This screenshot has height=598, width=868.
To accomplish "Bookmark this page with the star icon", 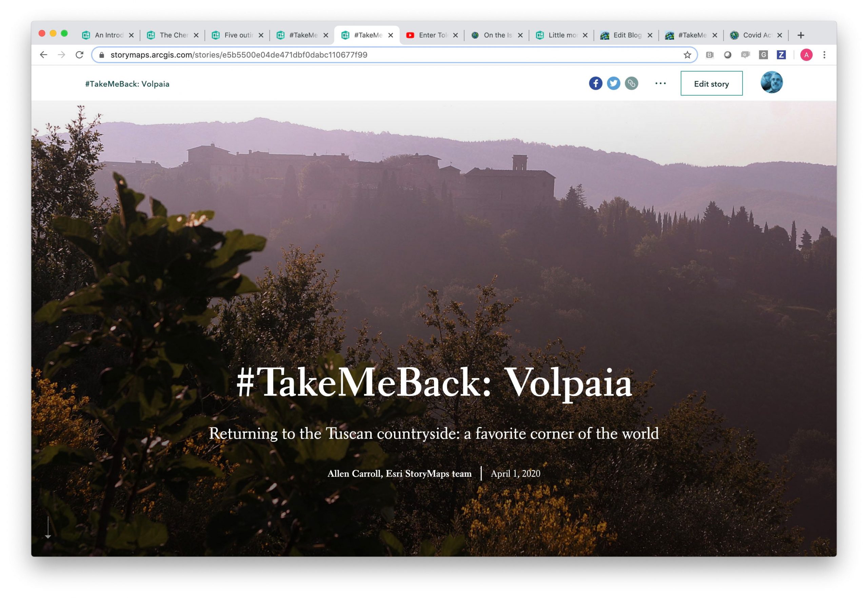I will [x=687, y=55].
